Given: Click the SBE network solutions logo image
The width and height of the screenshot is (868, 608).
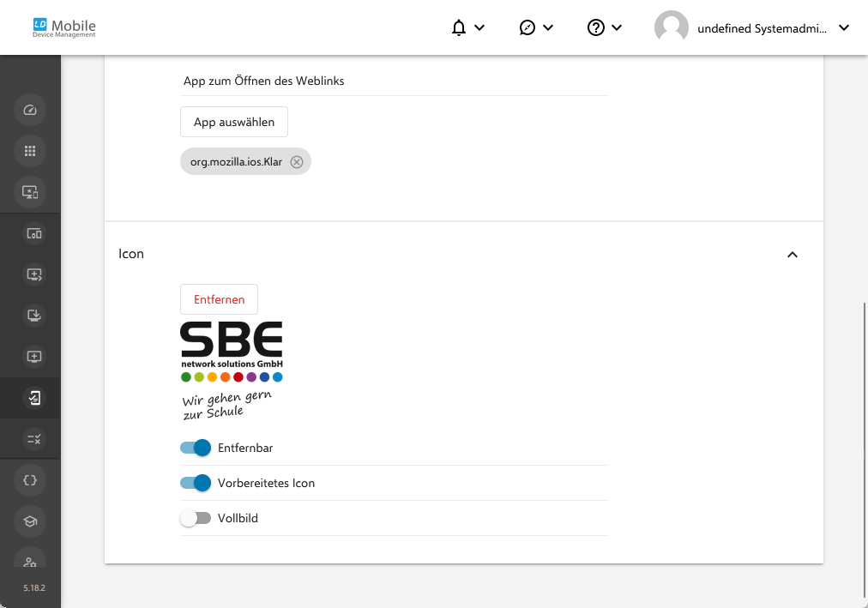Looking at the screenshot, I should [232, 370].
